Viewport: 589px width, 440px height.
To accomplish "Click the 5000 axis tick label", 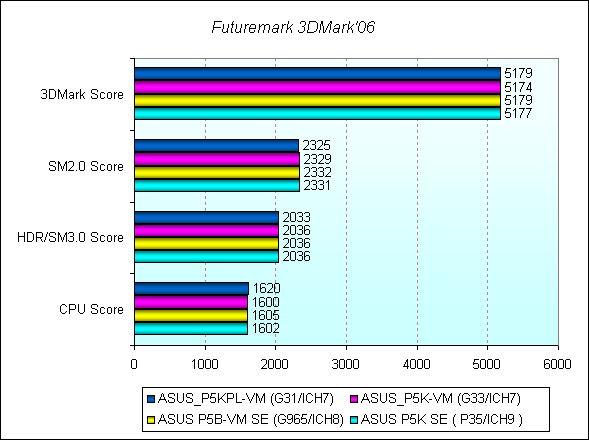I will pyautogui.click(x=486, y=364).
